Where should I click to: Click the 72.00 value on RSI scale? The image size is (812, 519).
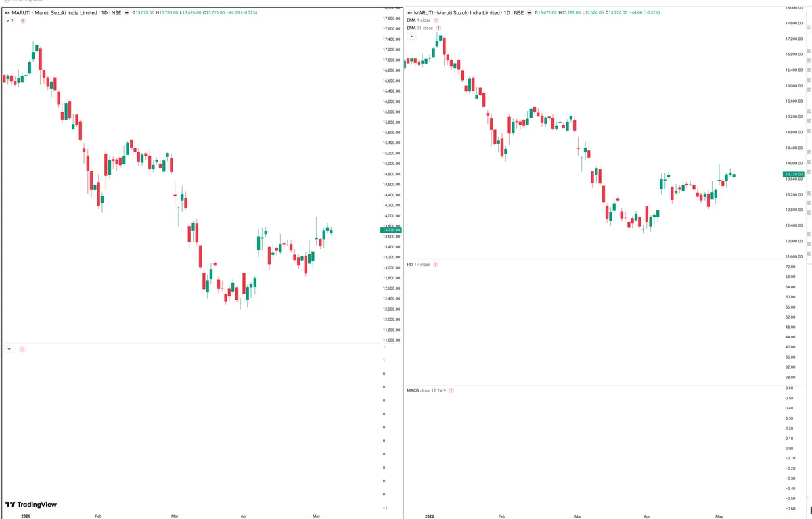click(x=789, y=267)
